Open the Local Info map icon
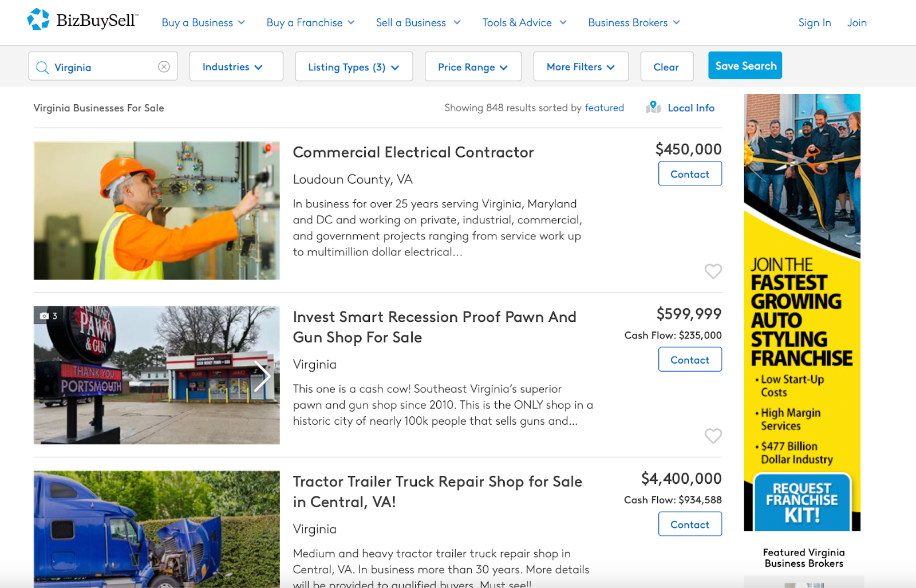Image resolution: width=916 pixels, height=588 pixels. (x=653, y=107)
